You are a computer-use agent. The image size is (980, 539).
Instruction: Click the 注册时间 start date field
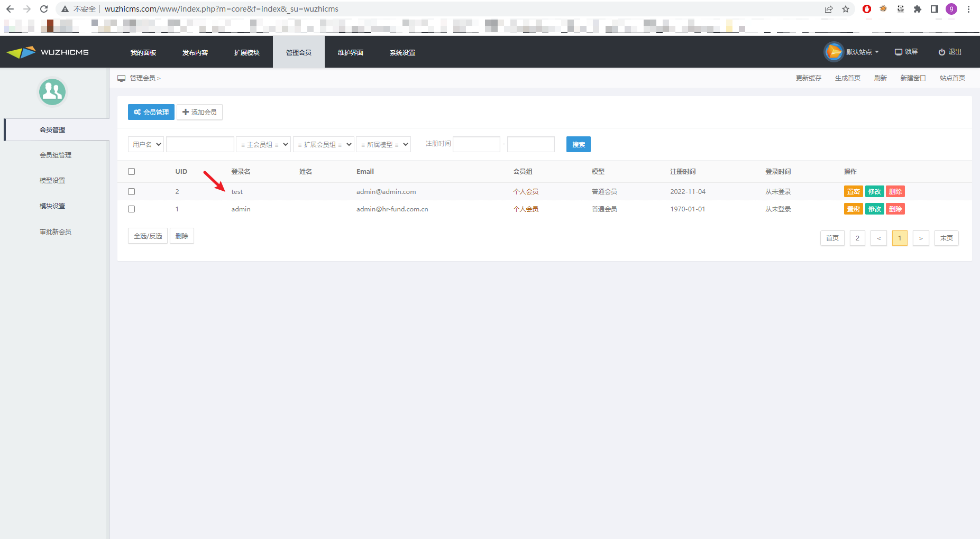click(477, 144)
